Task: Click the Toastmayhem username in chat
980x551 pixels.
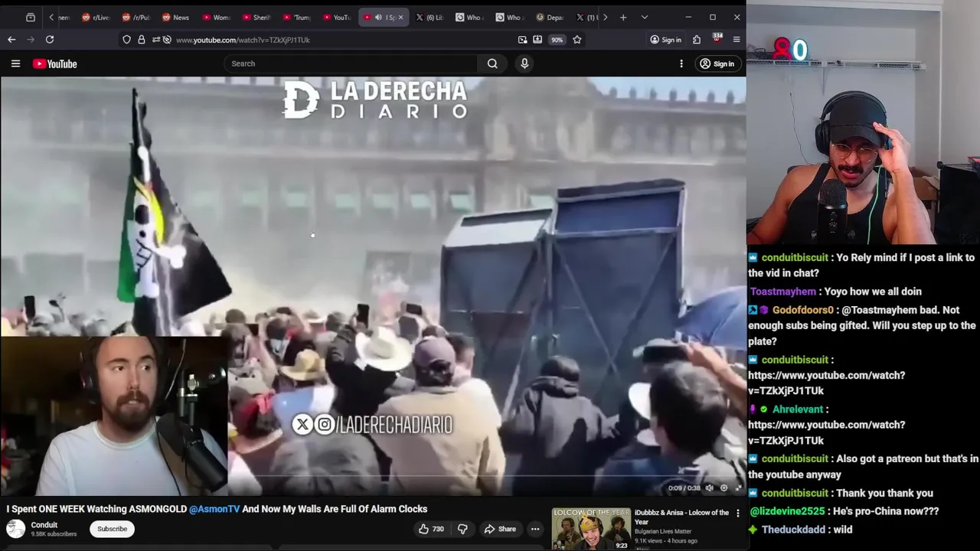Action: 782,292
